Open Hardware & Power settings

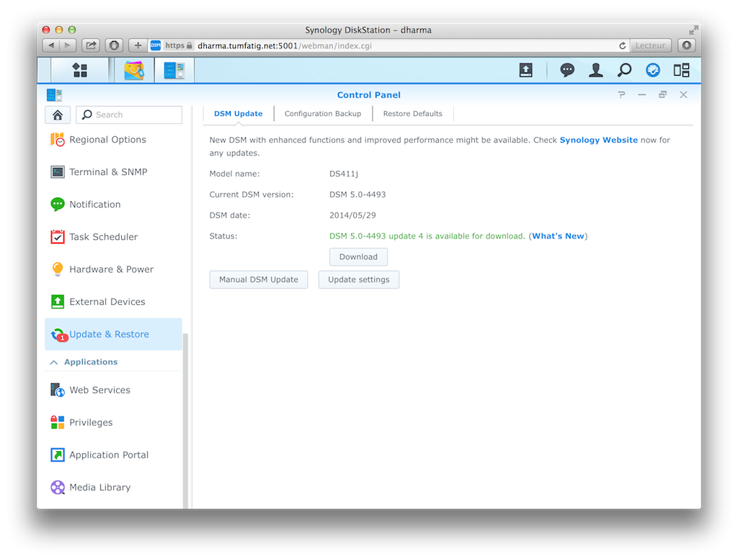click(113, 270)
